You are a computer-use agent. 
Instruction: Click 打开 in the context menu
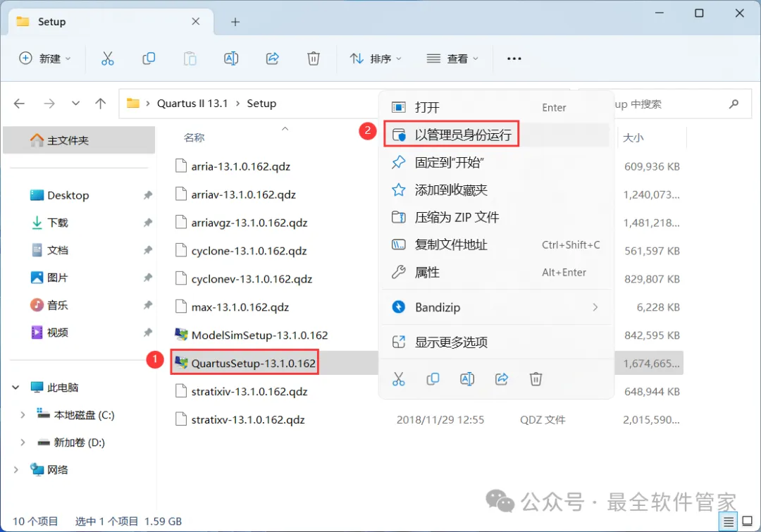click(496, 107)
